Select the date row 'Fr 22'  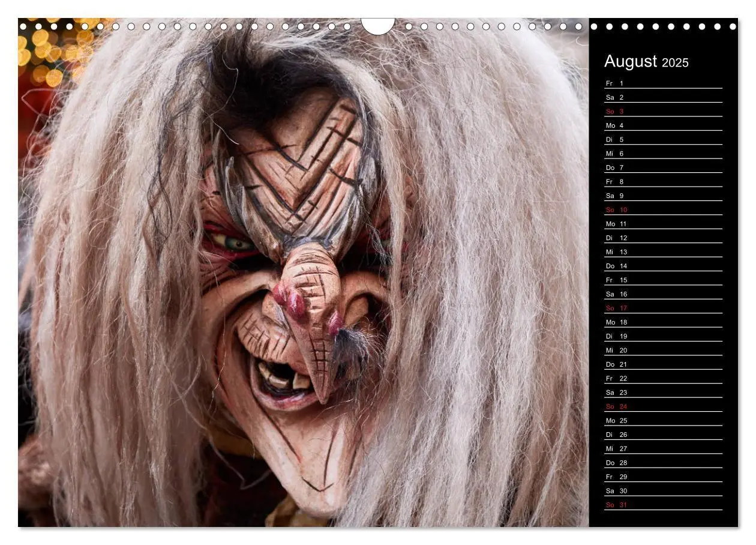663,378
